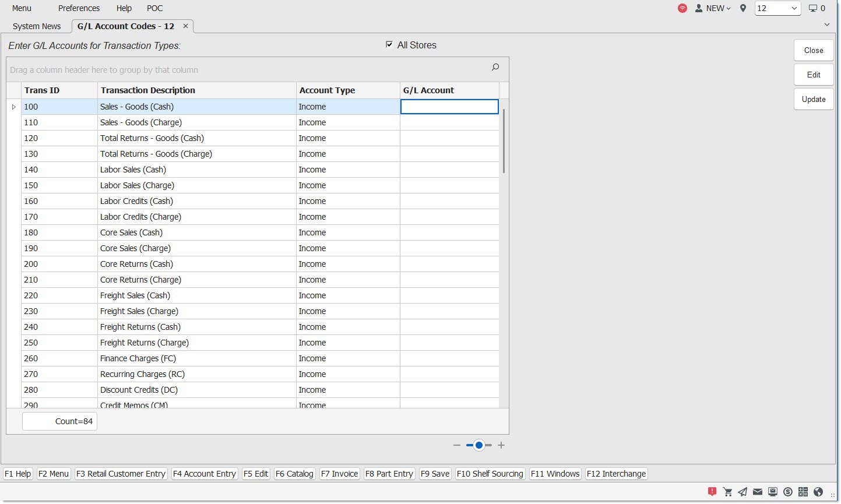Click the zoom slider blue handle

(x=478, y=445)
